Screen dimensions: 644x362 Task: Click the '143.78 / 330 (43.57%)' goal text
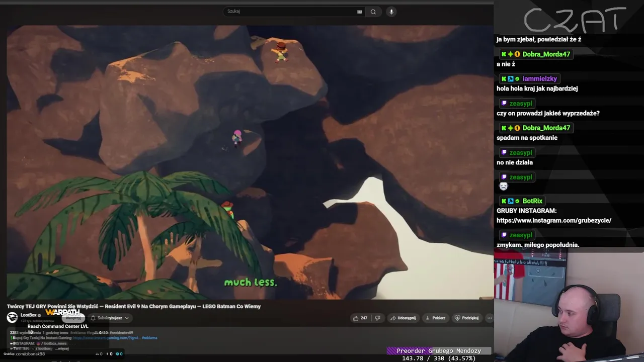(x=439, y=358)
